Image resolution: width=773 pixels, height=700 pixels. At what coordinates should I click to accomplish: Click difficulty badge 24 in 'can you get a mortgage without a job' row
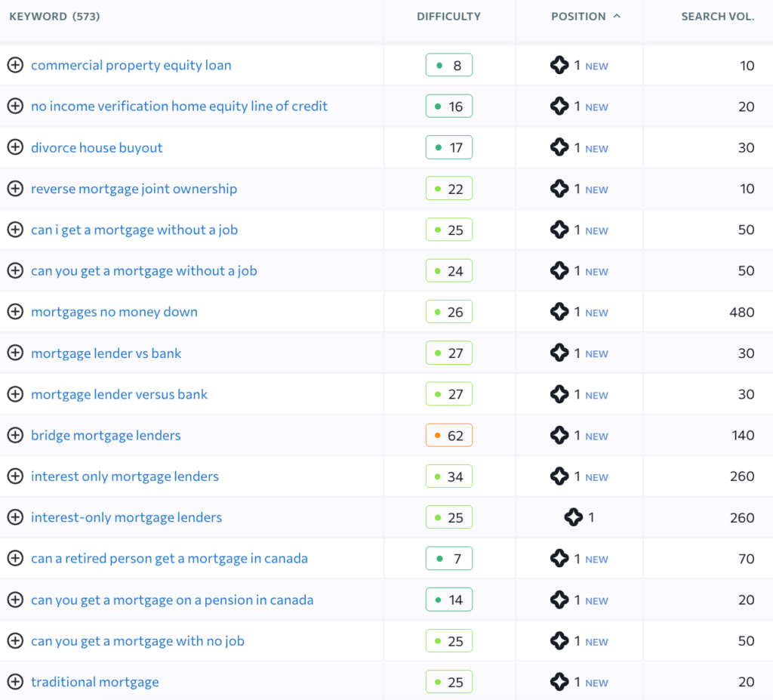coord(449,271)
